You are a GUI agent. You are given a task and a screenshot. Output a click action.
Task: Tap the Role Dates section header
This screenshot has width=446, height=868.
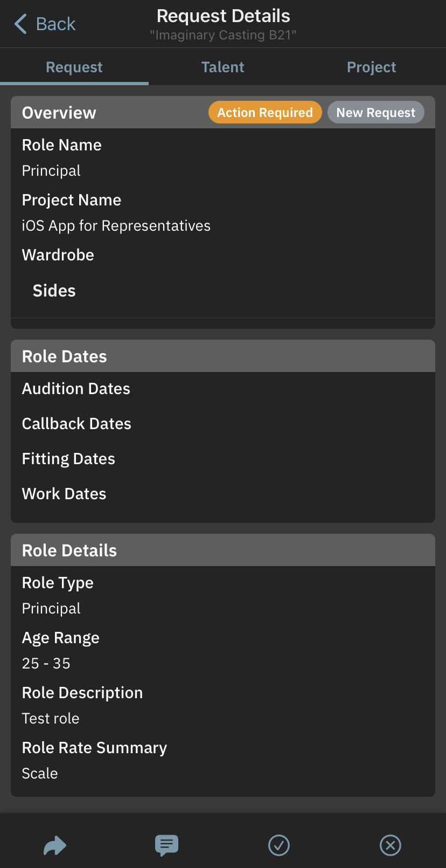tap(65, 356)
